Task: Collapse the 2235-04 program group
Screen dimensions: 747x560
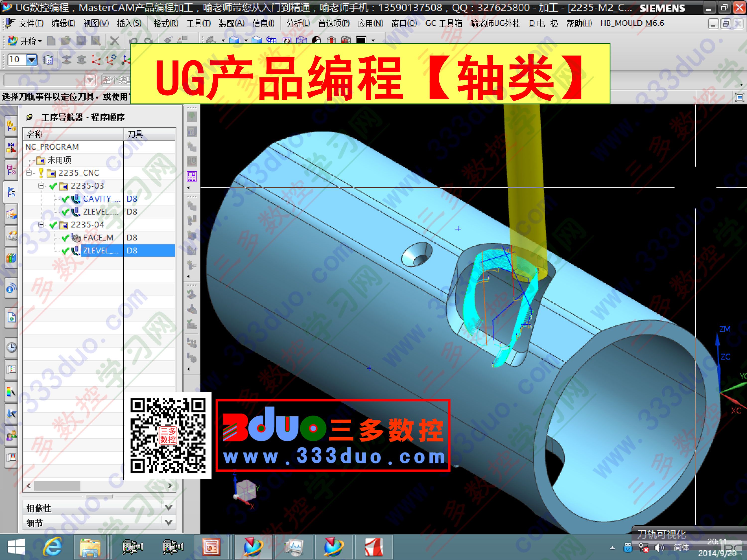Action: pos(41,224)
